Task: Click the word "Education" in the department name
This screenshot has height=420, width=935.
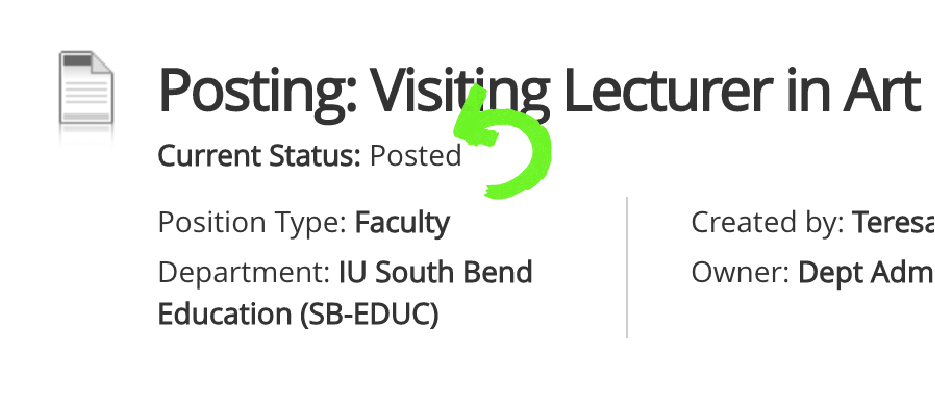Action: tap(224, 314)
